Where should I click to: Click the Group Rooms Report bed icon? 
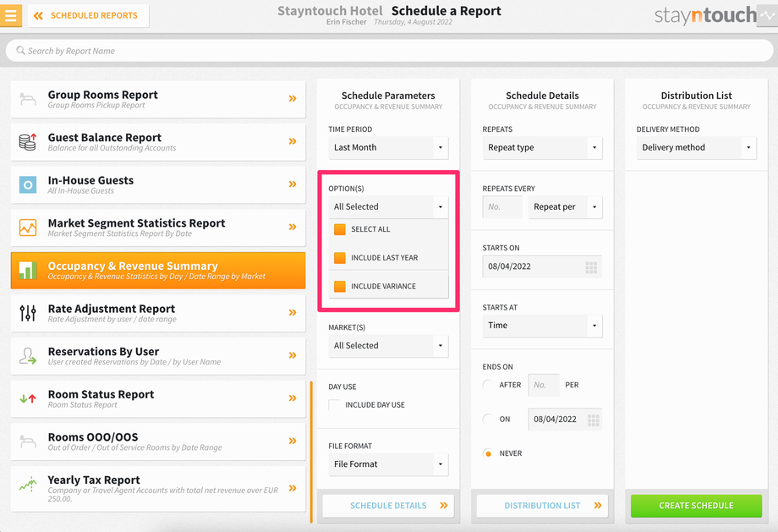point(28,99)
